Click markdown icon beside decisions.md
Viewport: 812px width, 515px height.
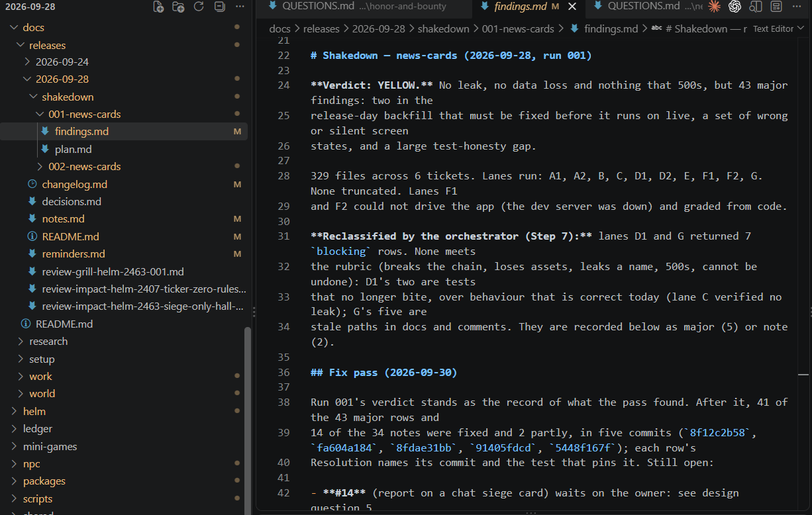[32, 201]
